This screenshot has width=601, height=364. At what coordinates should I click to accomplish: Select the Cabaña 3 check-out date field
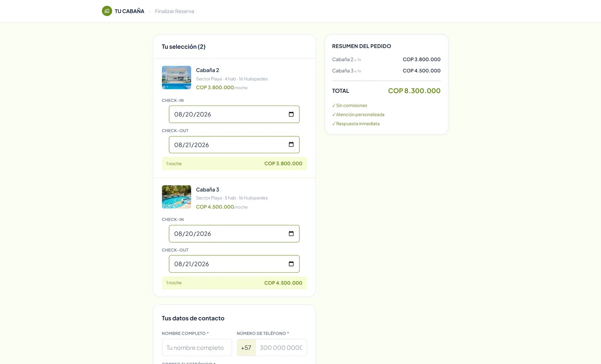pos(234,264)
